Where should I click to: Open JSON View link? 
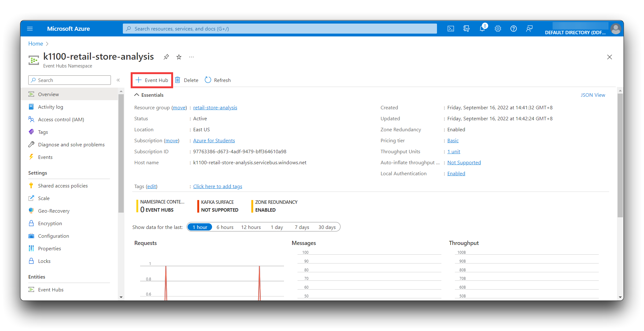point(592,95)
